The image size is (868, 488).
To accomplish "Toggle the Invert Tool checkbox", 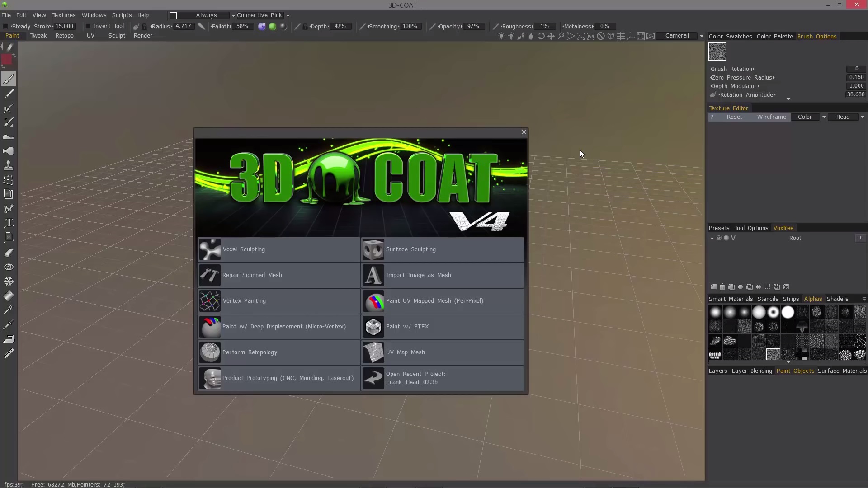I will [88, 26].
